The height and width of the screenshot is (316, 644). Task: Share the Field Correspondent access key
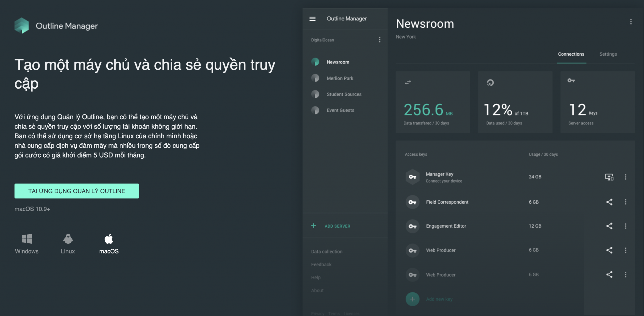(x=609, y=202)
